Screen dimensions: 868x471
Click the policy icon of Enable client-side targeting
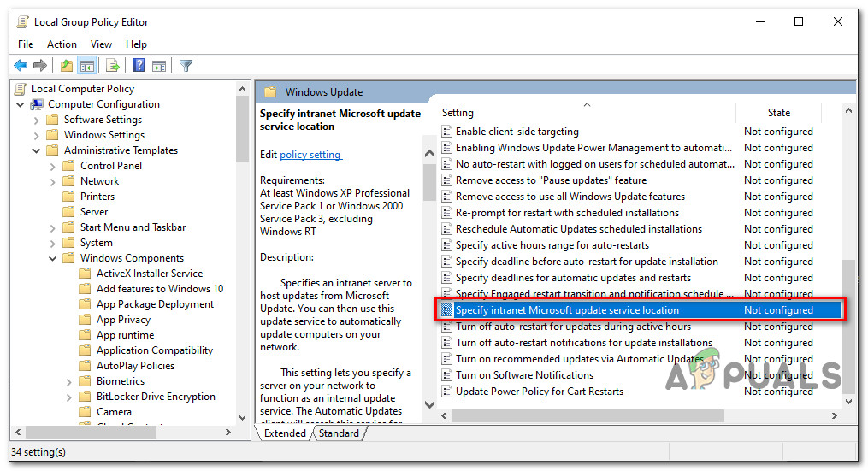coord(446,132)
